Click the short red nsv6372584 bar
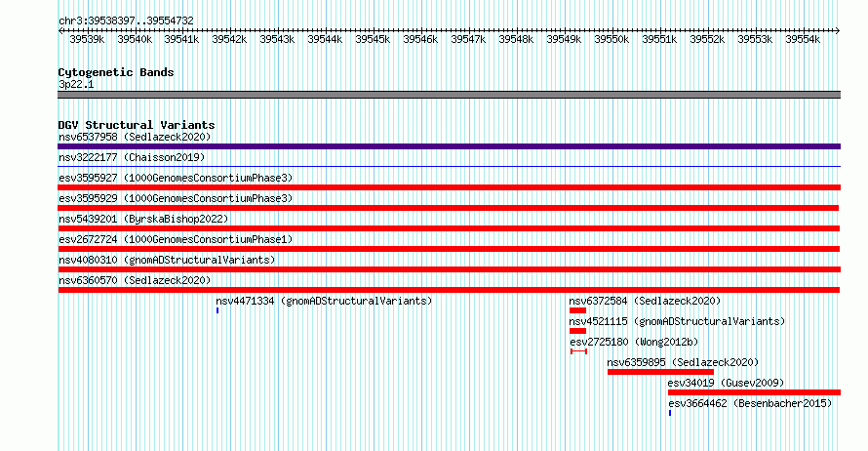 (x=577, y=310)
